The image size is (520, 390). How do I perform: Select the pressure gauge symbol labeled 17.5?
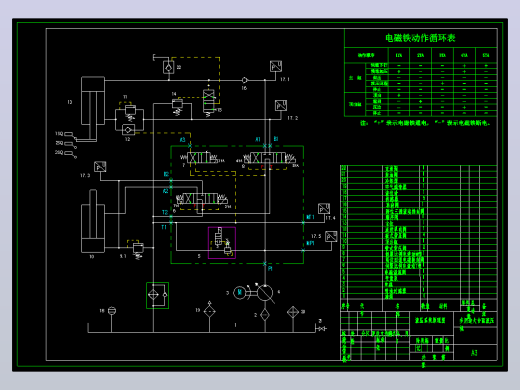(x=331, y=236)
